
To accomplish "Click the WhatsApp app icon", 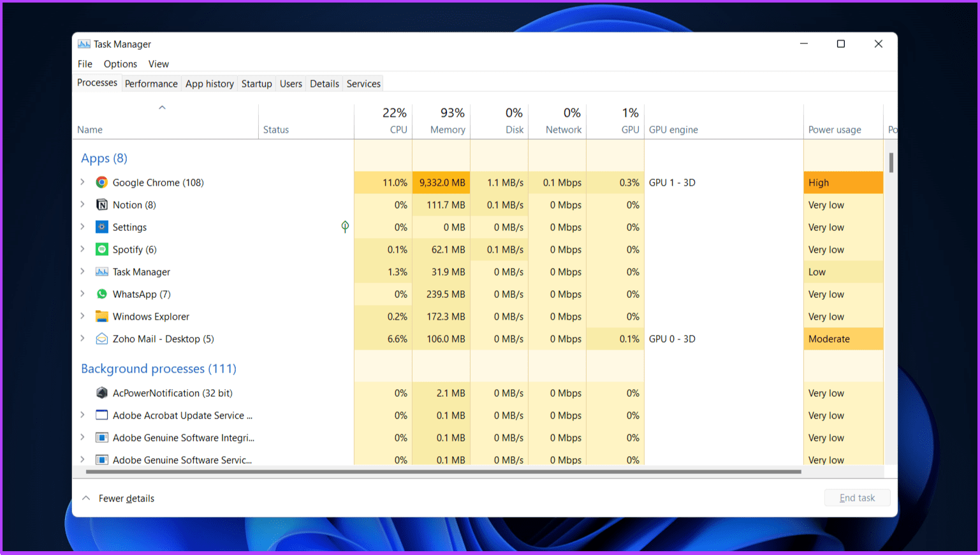I will click(101, 294).
